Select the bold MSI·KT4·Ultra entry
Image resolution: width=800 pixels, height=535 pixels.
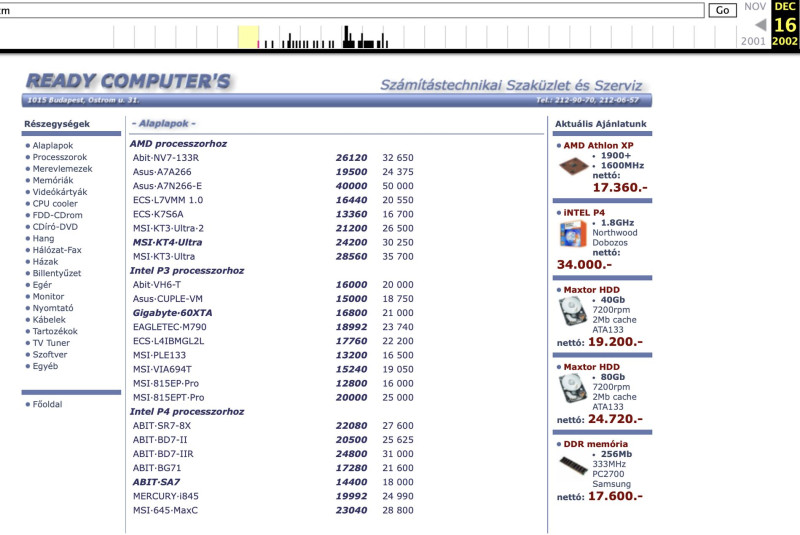point(167,243)
